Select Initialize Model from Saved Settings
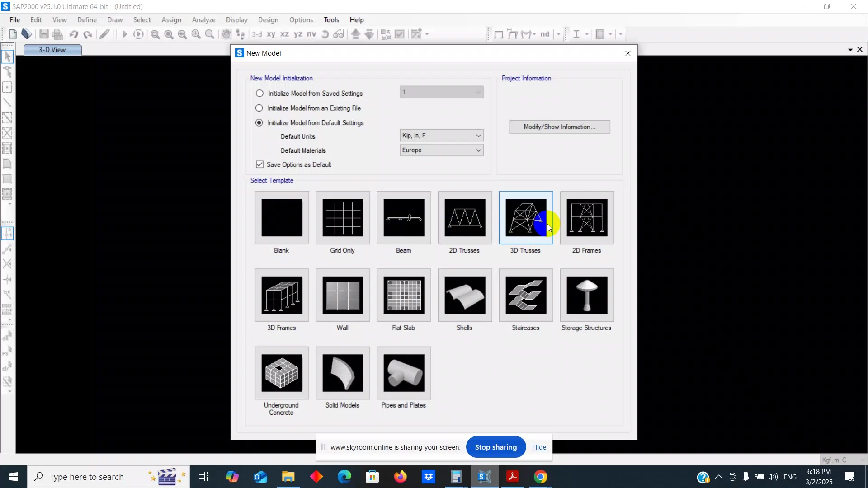868x488 pixels. (x=259, y=94)
